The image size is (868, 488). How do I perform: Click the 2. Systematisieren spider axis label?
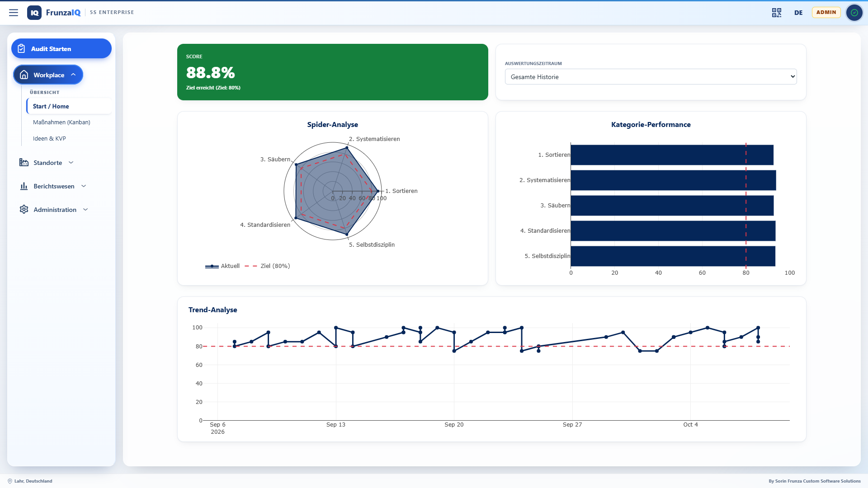click(374, 139)
